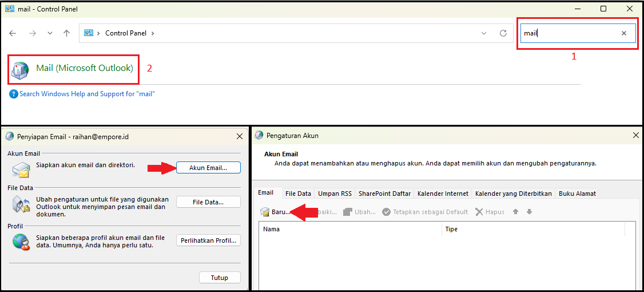Go up one folder level

pos(66,33)
